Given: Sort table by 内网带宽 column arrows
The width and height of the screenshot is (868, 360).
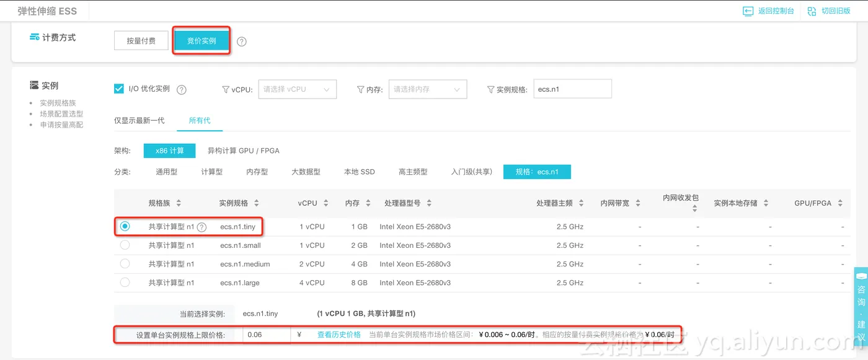Looking at the screenshot, I should (x=638, y=203).
